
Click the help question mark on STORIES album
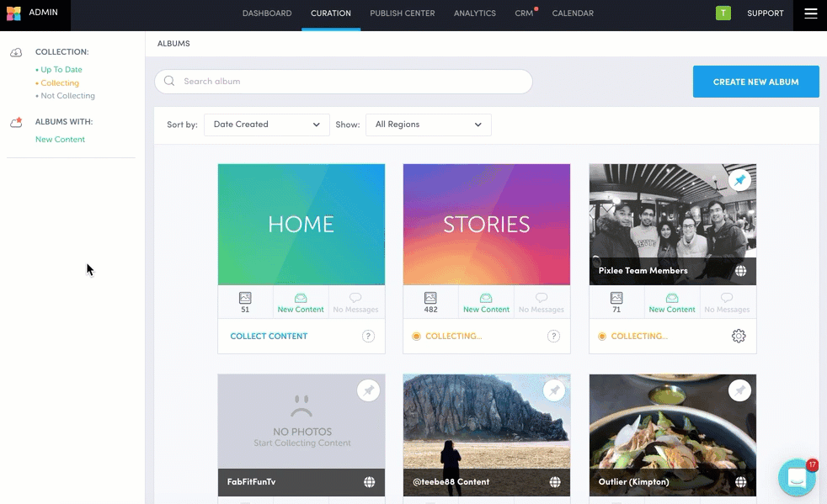tap(553, 337)
